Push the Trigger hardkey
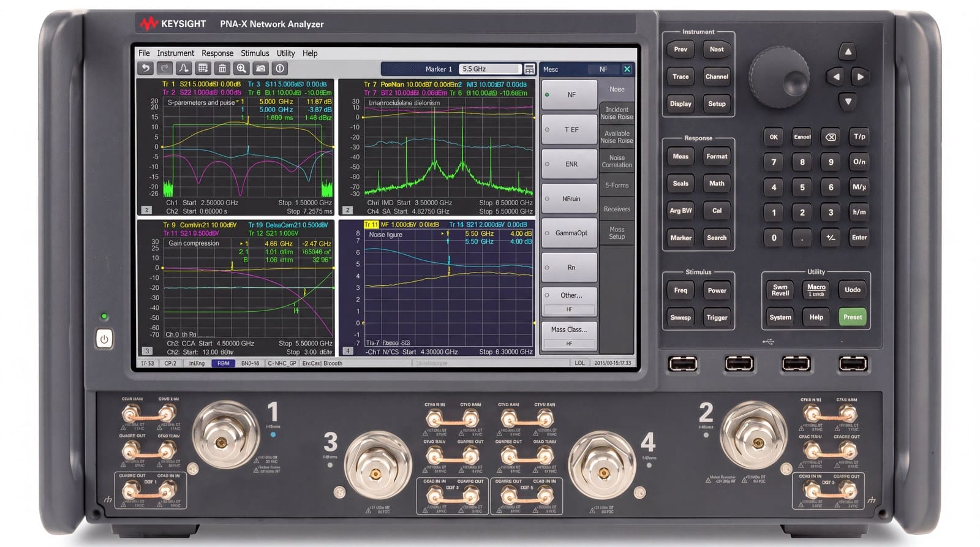980x547 pixels. [717, 318]
